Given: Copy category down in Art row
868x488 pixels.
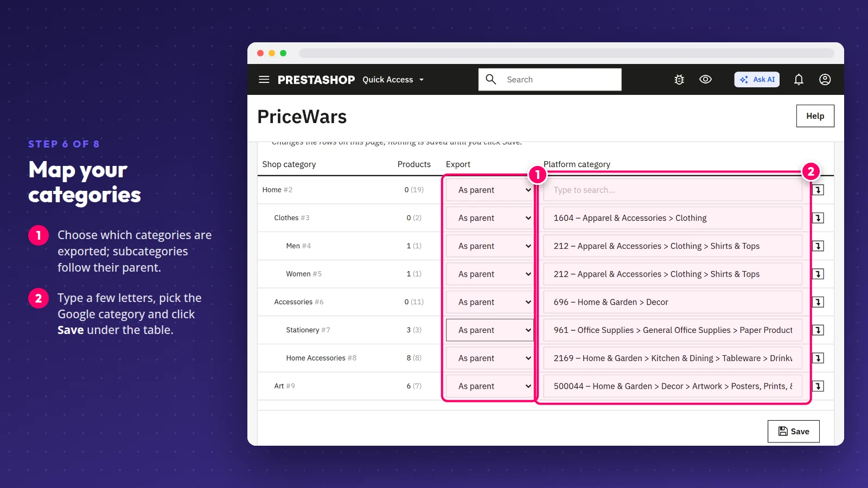Looking at the screenshot, I should tap(818, 386).
